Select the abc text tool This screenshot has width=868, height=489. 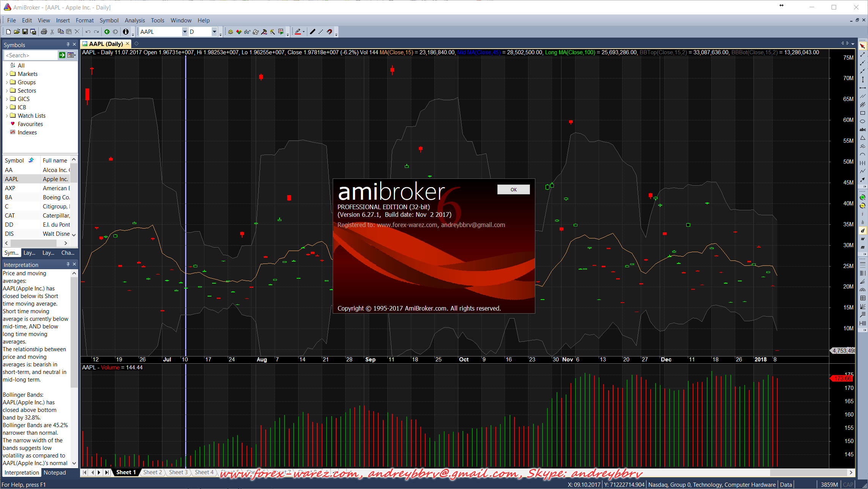(x=862, y=130)
